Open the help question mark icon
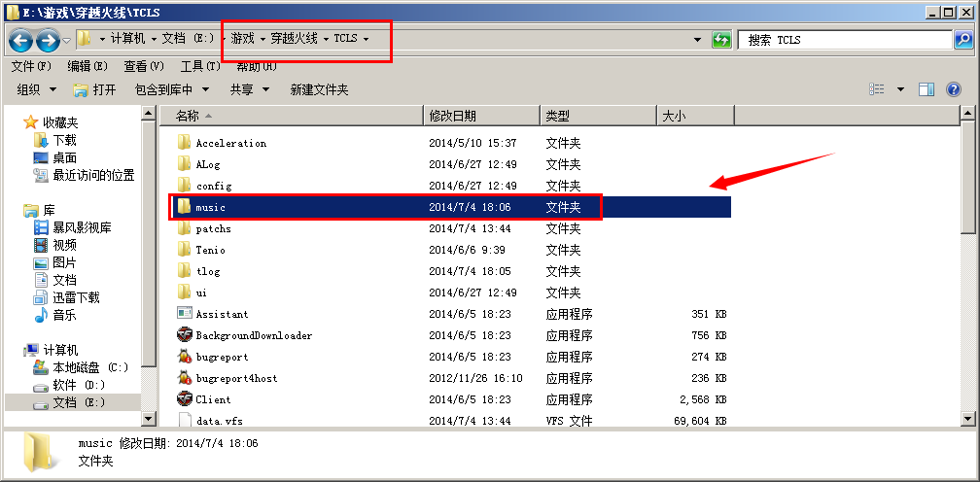 click(x=954, y=89)
